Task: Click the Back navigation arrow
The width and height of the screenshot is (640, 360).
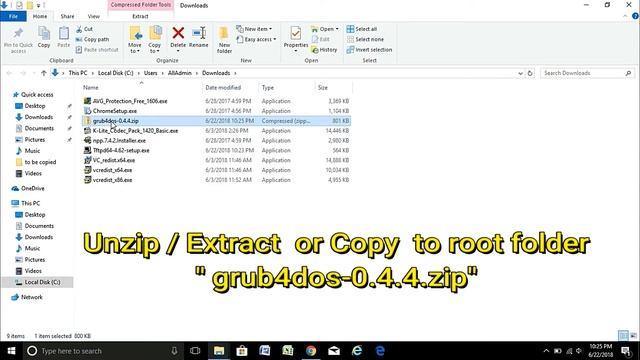Action: click(9, 73)
